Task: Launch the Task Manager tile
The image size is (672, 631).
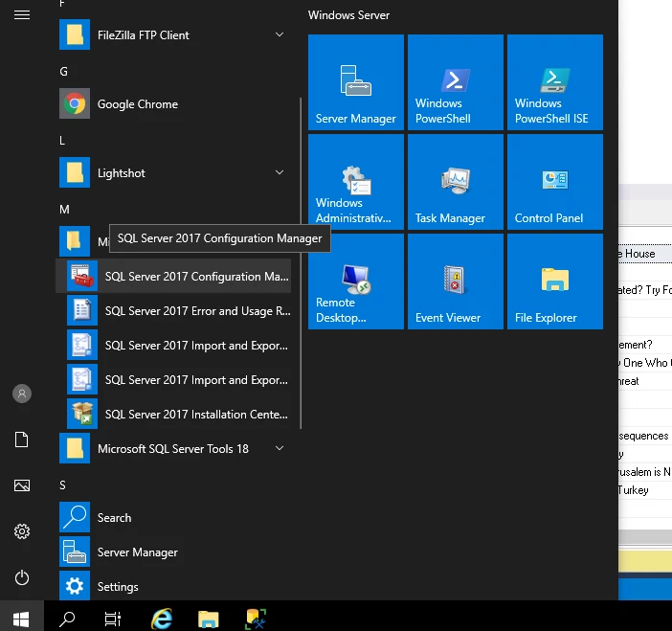Action: pyautogui.click(x=455, y=182)
